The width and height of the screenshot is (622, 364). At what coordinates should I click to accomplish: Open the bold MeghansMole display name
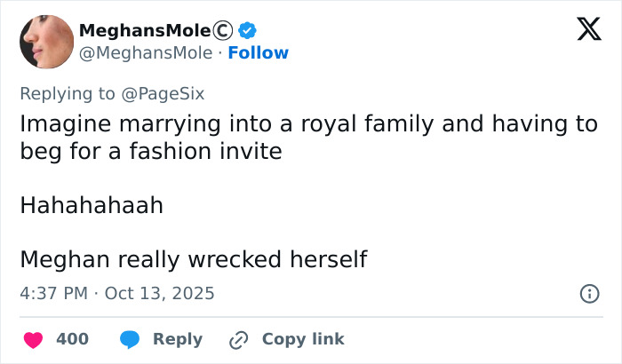(146, 30)
